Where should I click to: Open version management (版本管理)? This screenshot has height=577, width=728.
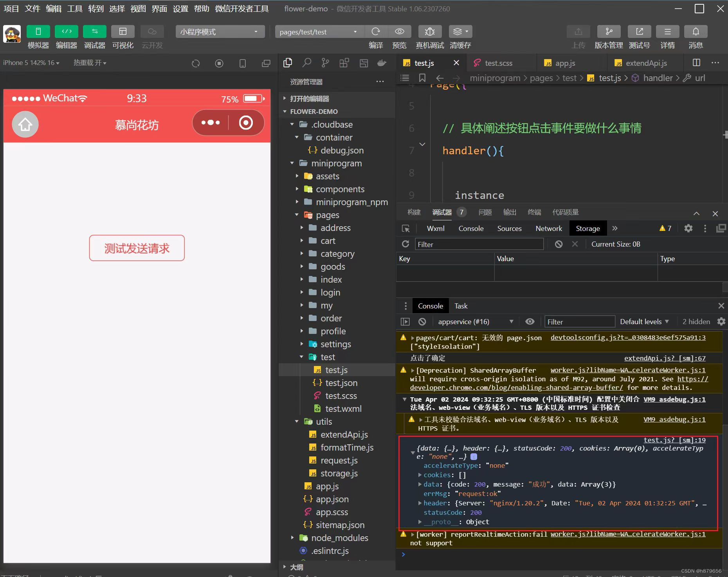pyautogui.click(x=609, y=32)
